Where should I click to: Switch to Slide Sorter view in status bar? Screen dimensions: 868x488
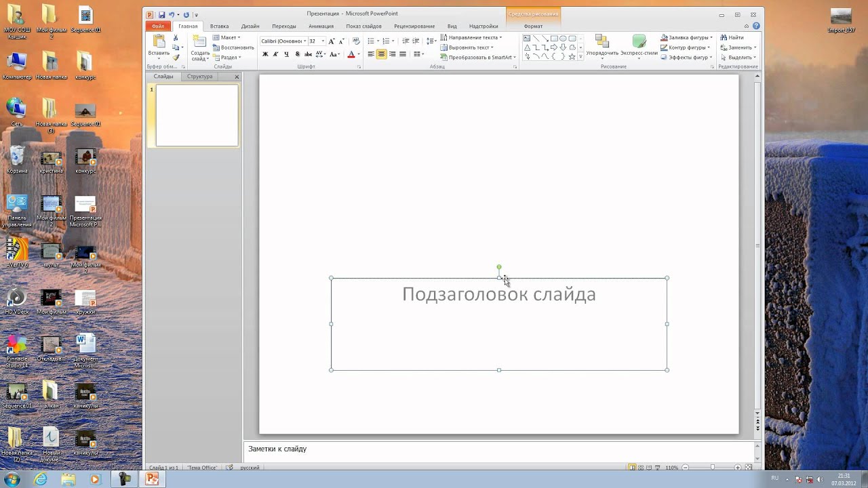coord(641,468)
